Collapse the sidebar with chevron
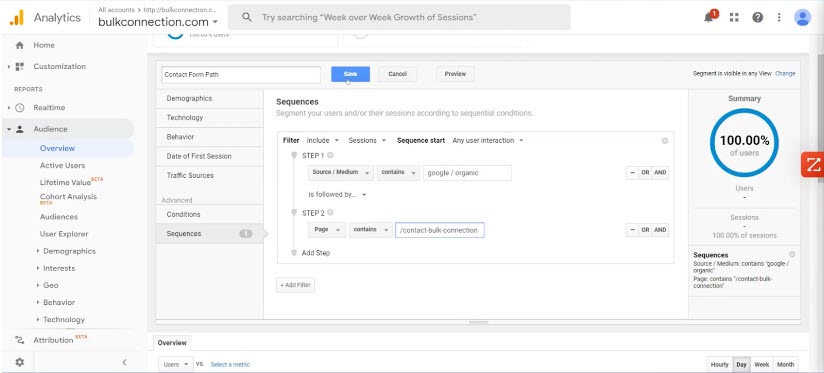The image size is (824, 373). [125, 362]
